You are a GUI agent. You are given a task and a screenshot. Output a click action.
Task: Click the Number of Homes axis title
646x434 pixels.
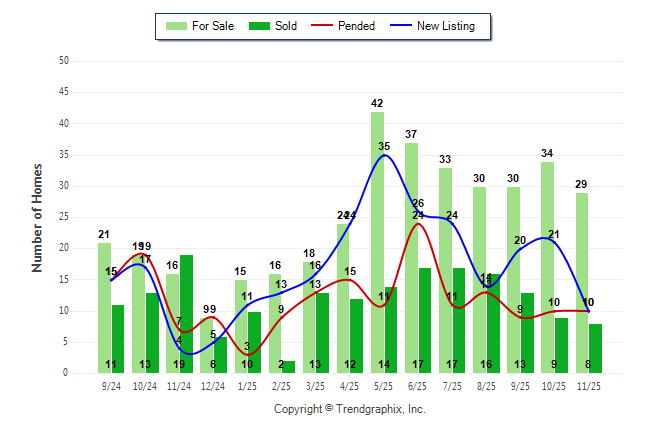tap(37, 217)
